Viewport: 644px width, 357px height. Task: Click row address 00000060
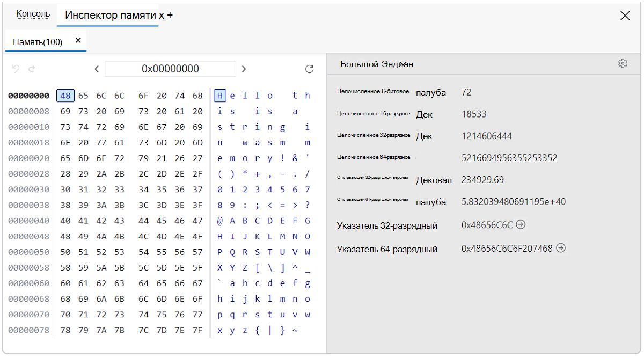[x=29, y=283]
